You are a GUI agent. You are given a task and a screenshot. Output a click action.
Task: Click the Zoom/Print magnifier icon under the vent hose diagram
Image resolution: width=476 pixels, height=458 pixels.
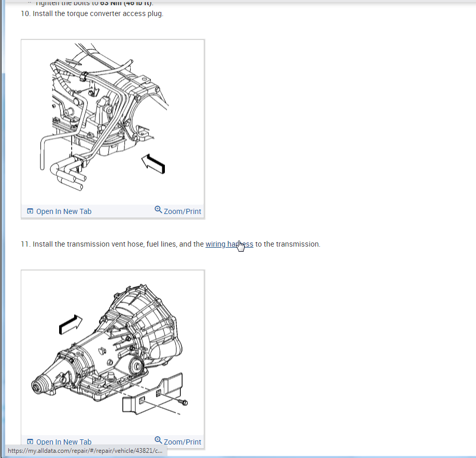click(x=158, y=210)
